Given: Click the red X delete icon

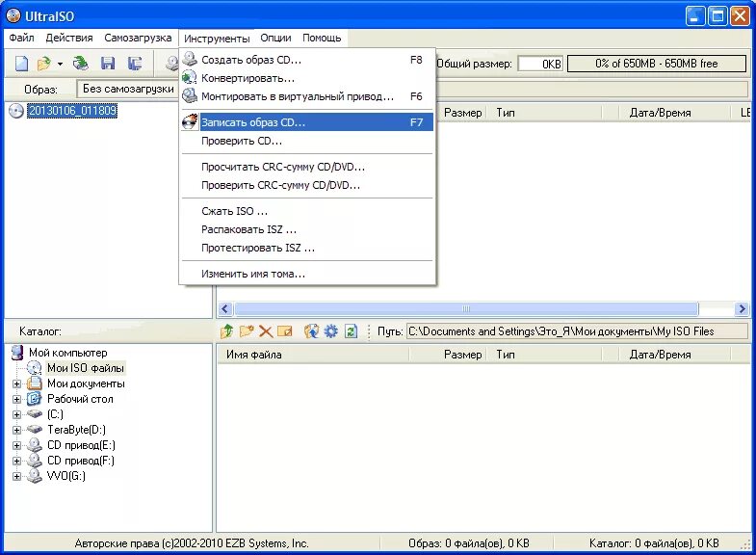Looking at the screenshot, I should tap(265, 331).
